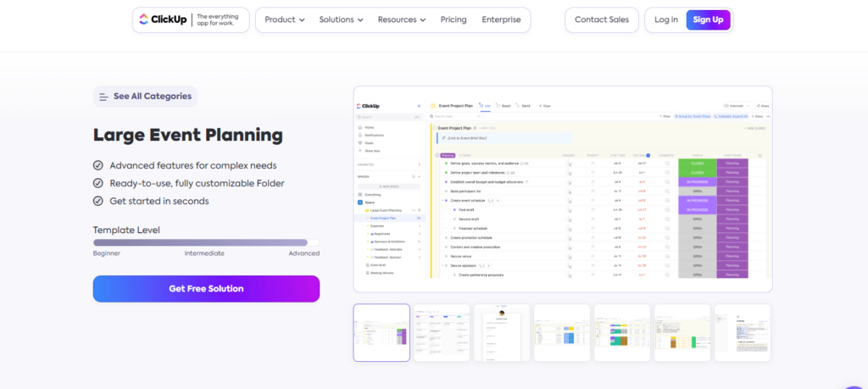This screenshot has height=389, width=868.
Task: Click the large Event Project Plan preview image
Action: 563,189
